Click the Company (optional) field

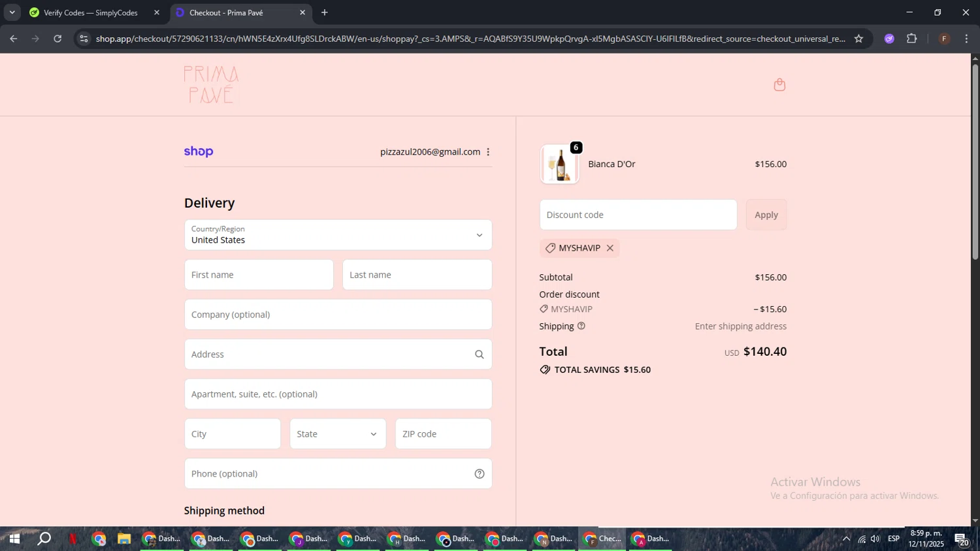[338, 315]
